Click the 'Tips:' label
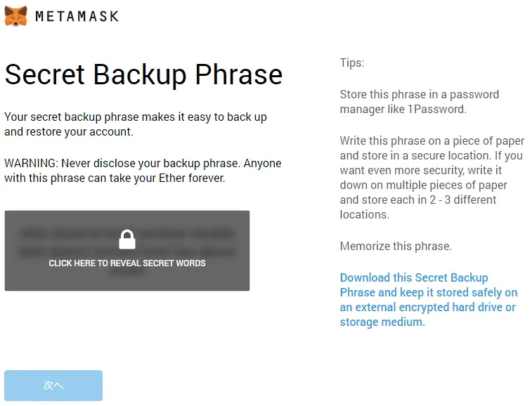 click(352, 63)
